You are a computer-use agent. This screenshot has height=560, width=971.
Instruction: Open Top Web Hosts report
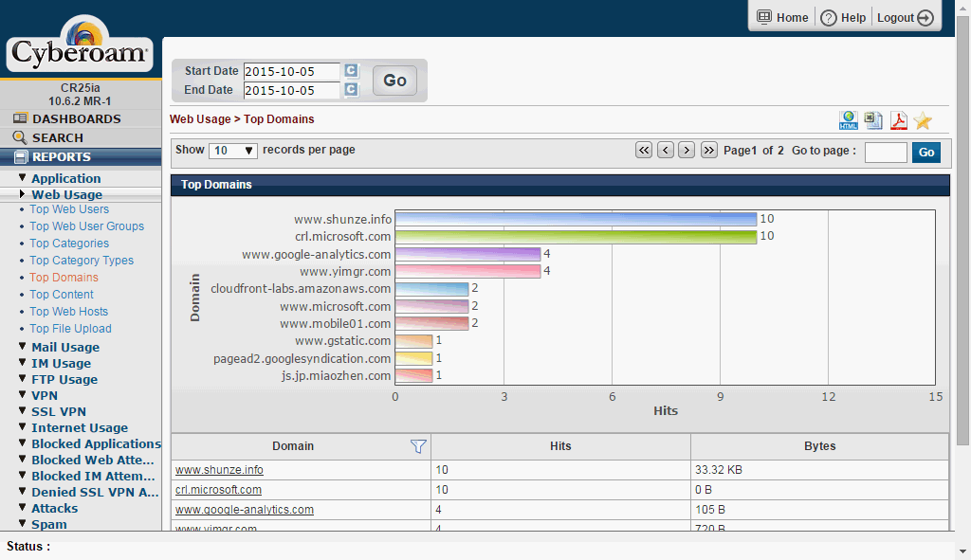click(x=68, y=311)
